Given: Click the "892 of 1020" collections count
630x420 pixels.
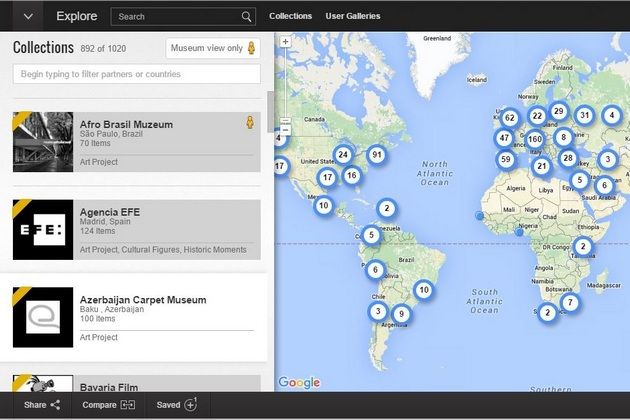Looking at the screenshot, I should click(103, 49).
